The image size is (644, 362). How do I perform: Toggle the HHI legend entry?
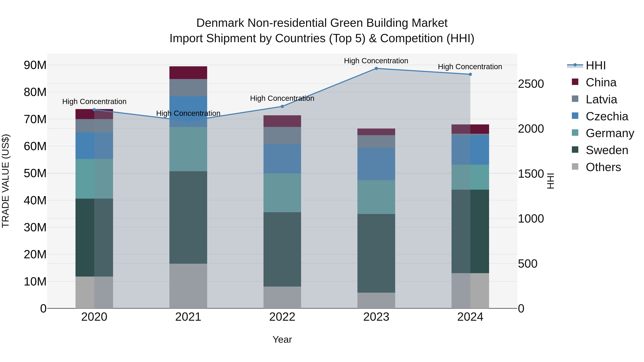pyautogui.click(x=587, y=65)
